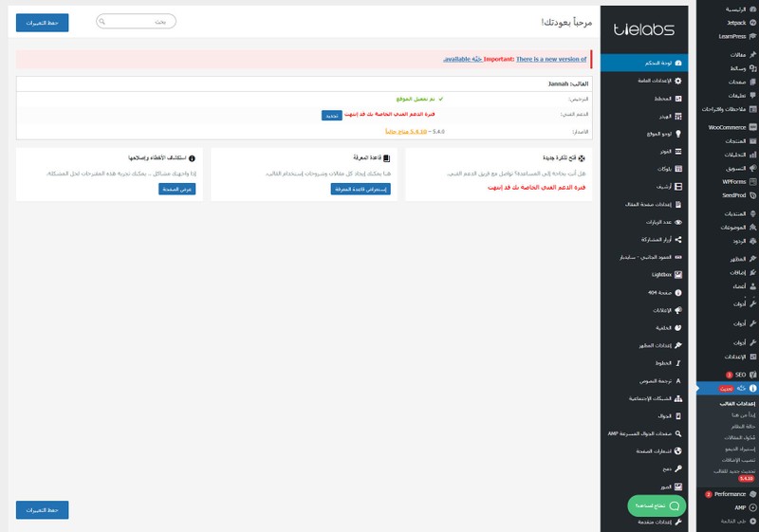
Task: Open the الخلفية background palette icon
Action: [x=678, y=328]
